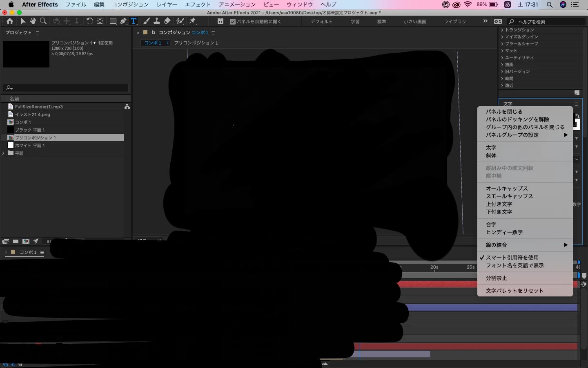Expand the トランジション effects category

click(x=502, y=30)
